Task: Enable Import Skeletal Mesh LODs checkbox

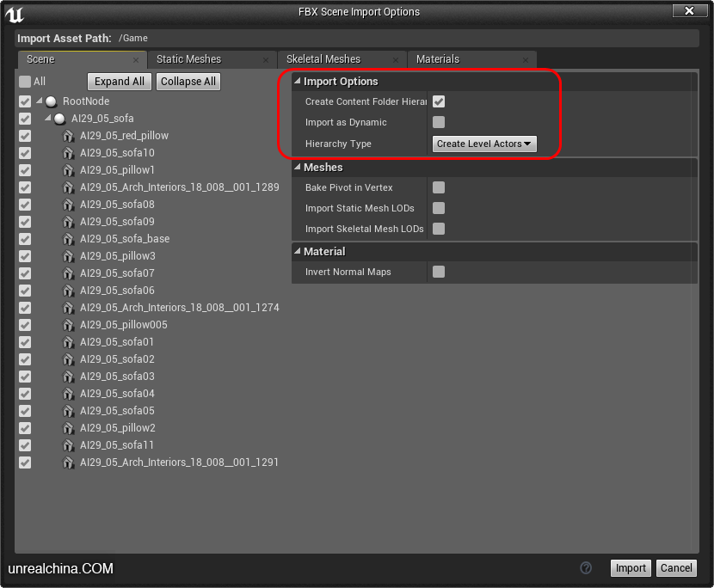Action: click(439, 229)
